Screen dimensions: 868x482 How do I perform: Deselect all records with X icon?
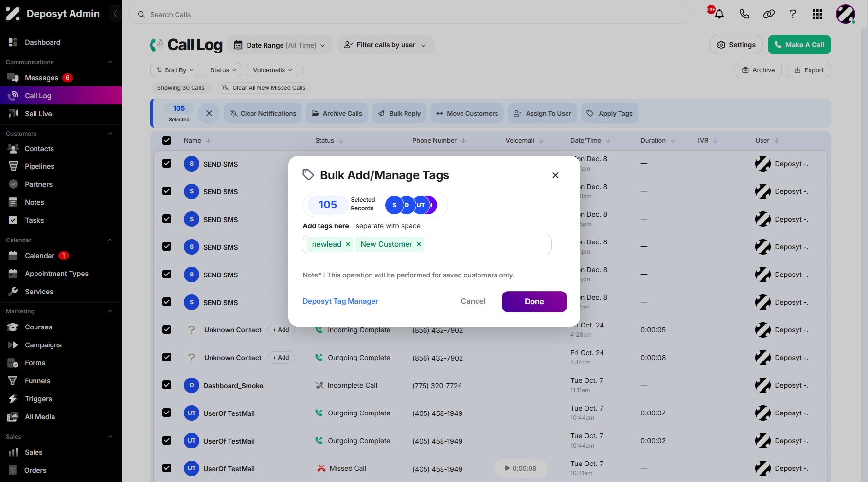point(209,113)
